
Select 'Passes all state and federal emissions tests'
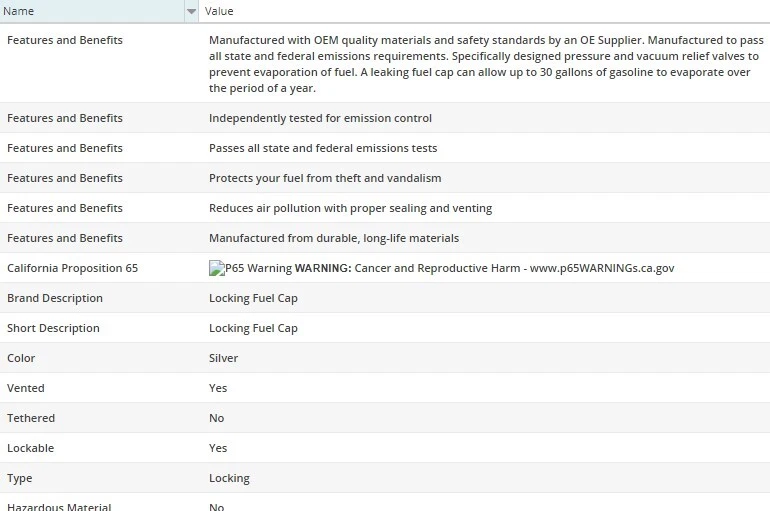click(323, 148)
